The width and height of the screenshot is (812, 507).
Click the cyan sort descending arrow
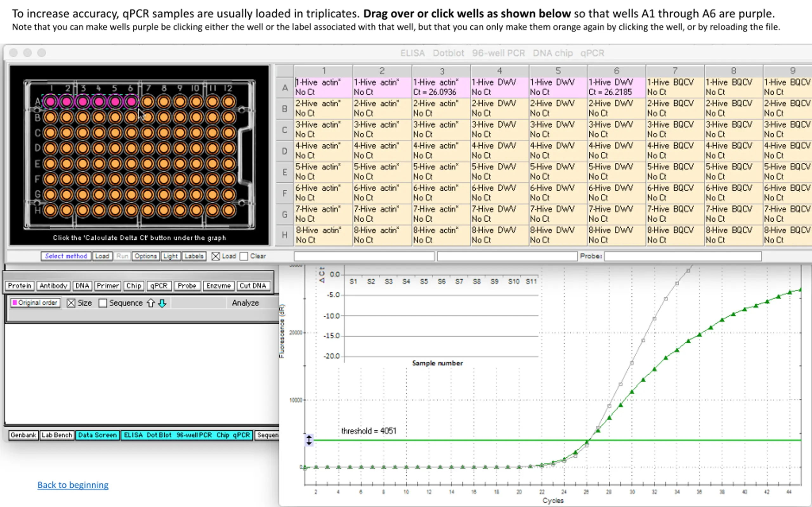(162, 303)
